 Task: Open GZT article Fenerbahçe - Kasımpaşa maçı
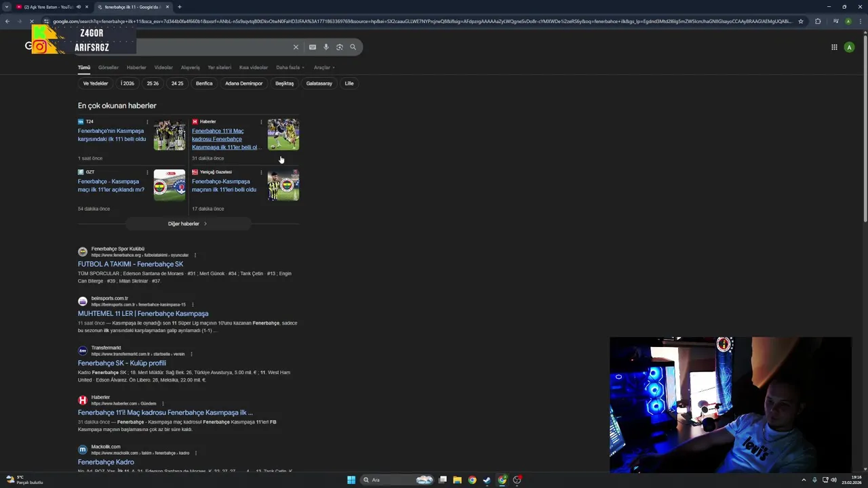[111, 186]
